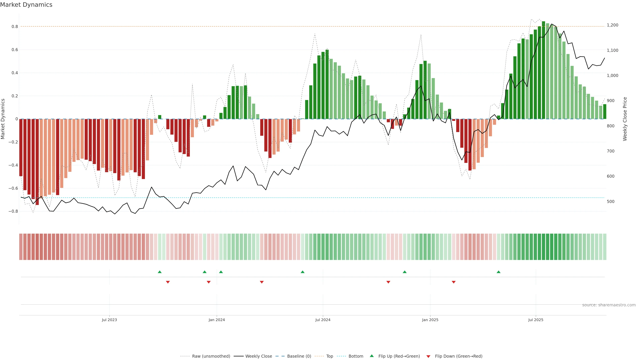Click the leftmost green Flip Up triangle marker
Image resolution: width=644 pixels, height=362 pixels.
click(160, 272)
